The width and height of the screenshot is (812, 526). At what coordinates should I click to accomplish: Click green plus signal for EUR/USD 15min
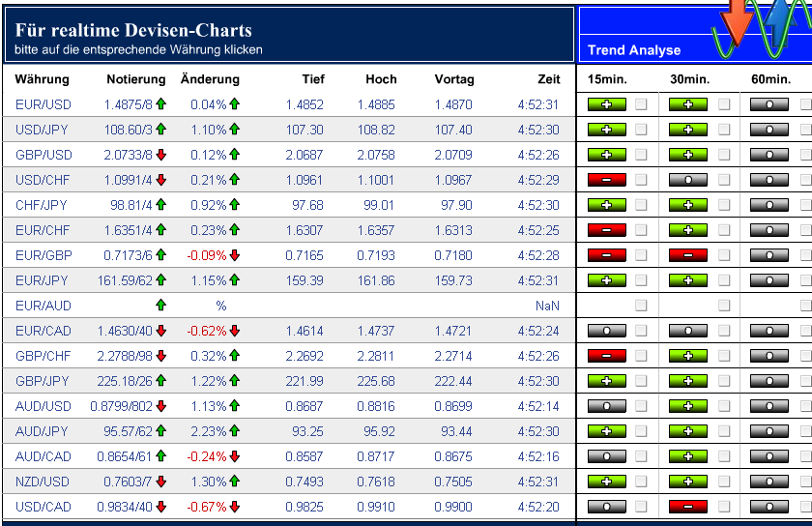coord(606,103)
